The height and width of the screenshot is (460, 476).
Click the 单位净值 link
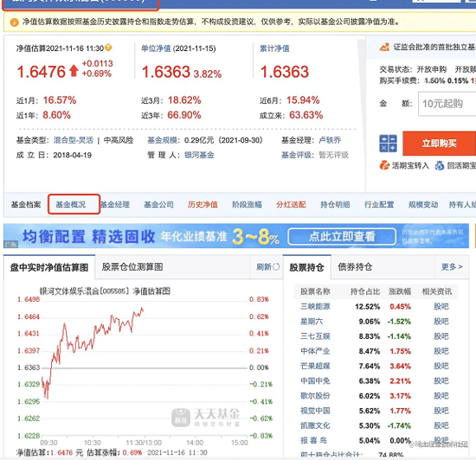156,48
